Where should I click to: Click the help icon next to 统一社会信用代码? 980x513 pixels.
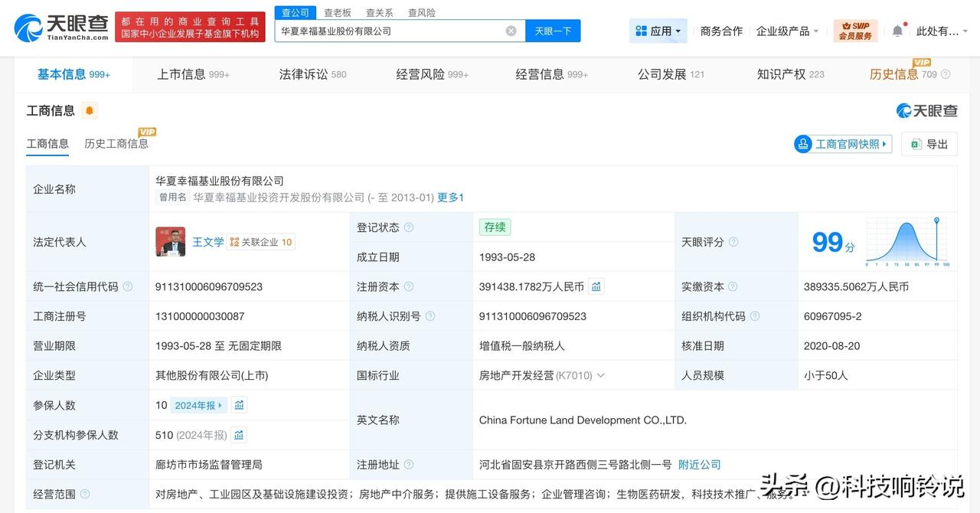coord(128,286)
